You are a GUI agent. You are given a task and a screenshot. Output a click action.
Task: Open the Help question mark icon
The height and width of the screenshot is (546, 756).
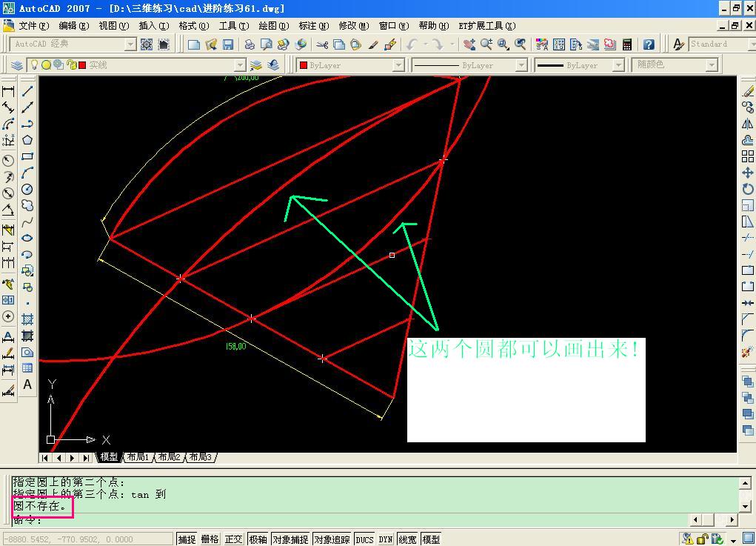[x=649, y=45]
